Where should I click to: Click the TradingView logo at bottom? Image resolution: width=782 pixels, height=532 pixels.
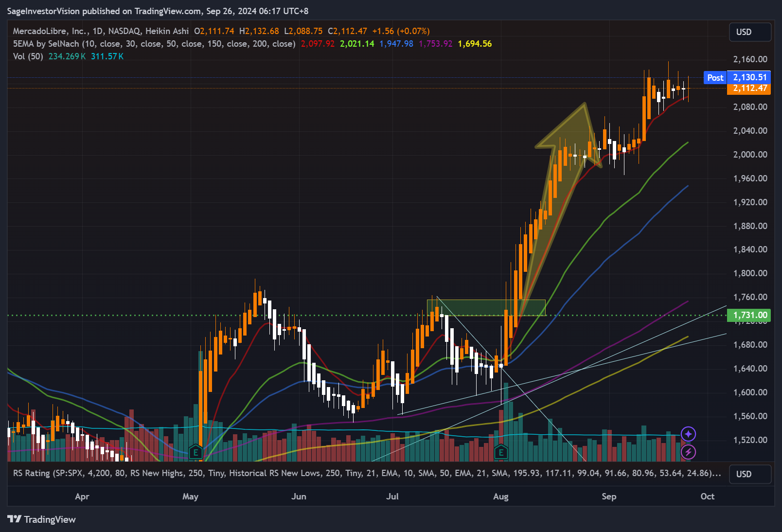click(x=42, y=519)
